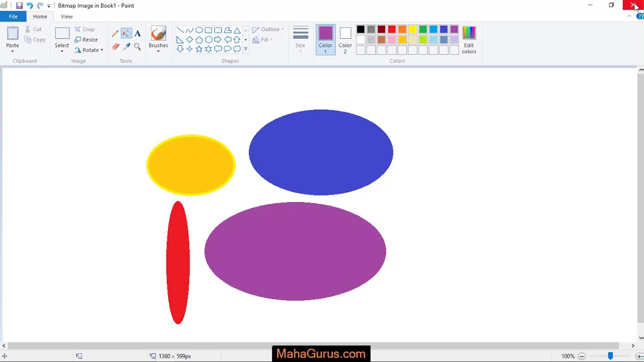This screenshot has height=362, width=644.
Task: Activate Color 2 background swatch
Action: 345,40
